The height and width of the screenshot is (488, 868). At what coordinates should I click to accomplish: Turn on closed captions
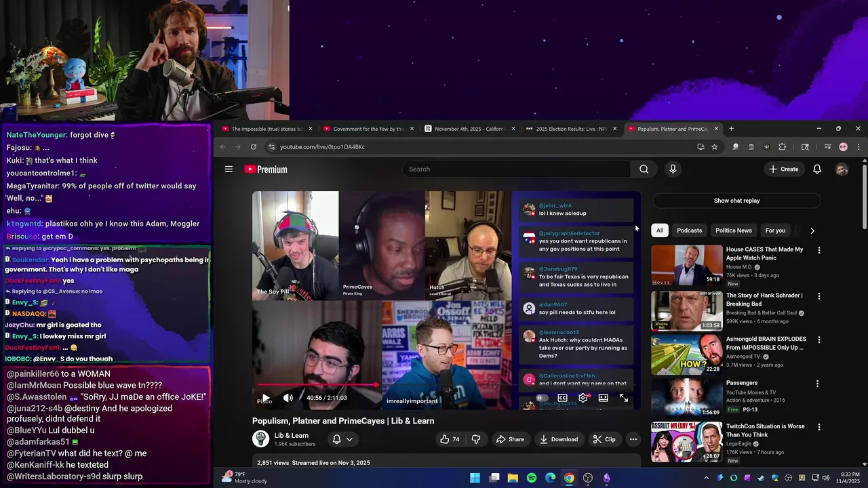(x=562, y=398)
